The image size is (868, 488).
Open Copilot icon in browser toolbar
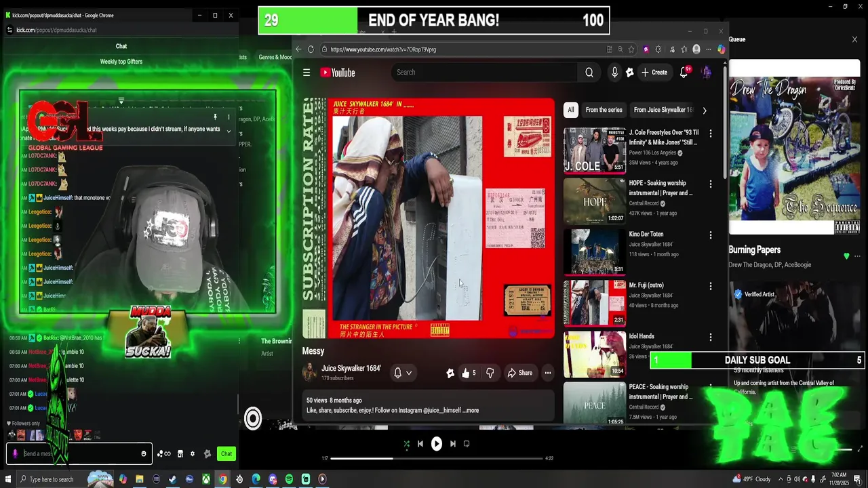tap(722, 49)
